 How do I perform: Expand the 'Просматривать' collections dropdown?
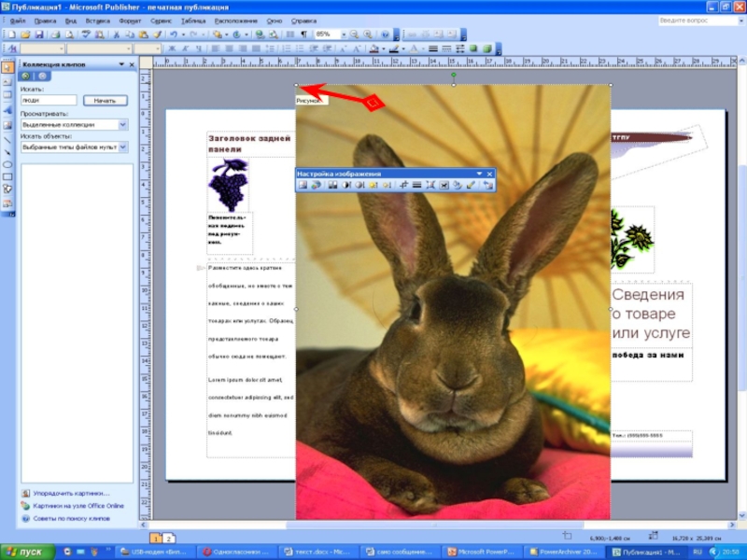tap(123, 124)
